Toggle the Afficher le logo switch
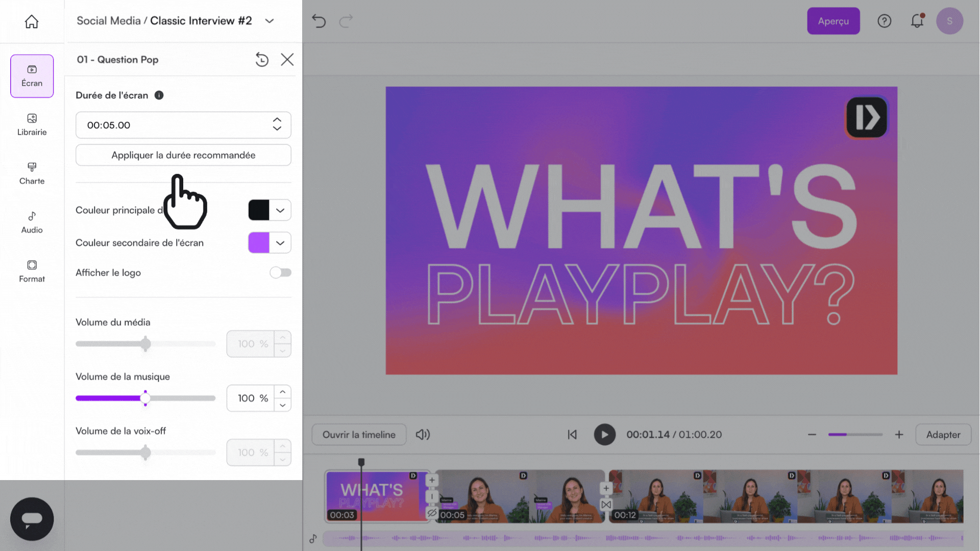The height and width of the screenshot is (551, 980). click(x=280, y=272)
